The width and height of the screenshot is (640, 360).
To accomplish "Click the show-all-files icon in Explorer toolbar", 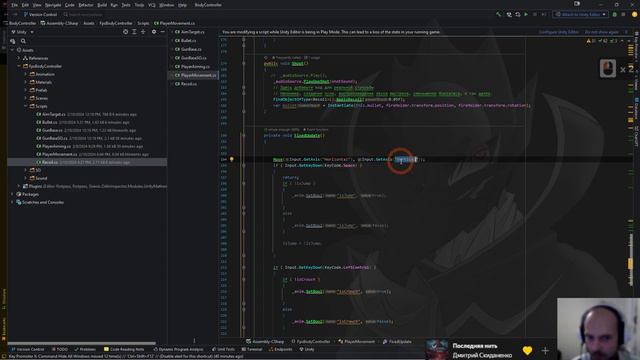I will click(x=13, y=41).
